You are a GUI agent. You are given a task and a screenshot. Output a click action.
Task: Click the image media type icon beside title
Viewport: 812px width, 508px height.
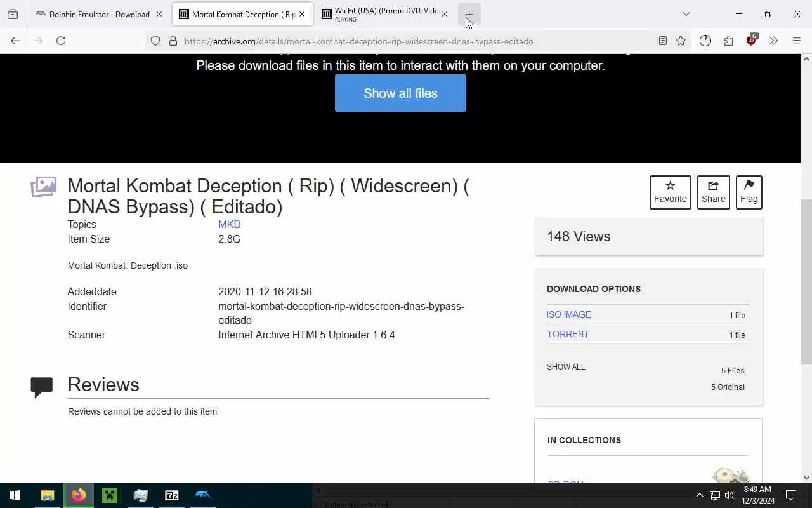(x=43, y=187)
